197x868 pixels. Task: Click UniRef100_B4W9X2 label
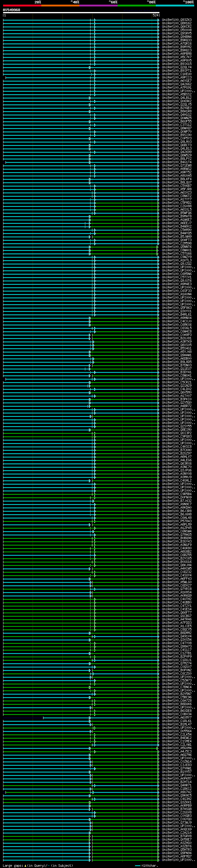pos(177,226)
